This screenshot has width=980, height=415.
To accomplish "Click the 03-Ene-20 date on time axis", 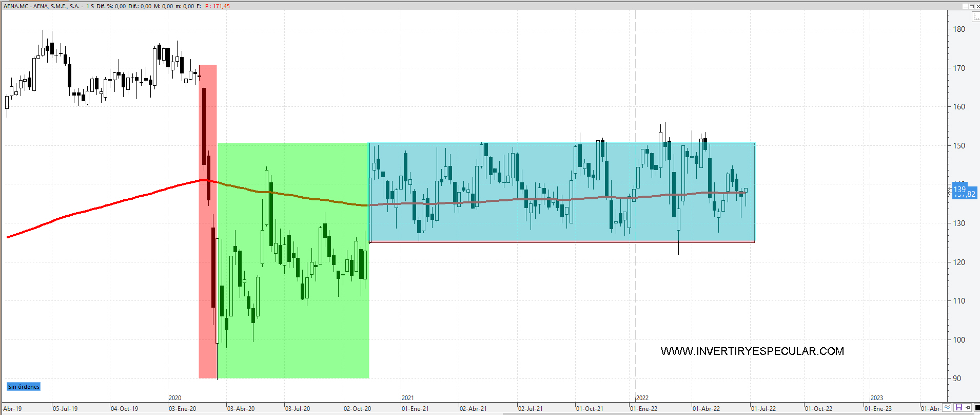I will (183, 409).
